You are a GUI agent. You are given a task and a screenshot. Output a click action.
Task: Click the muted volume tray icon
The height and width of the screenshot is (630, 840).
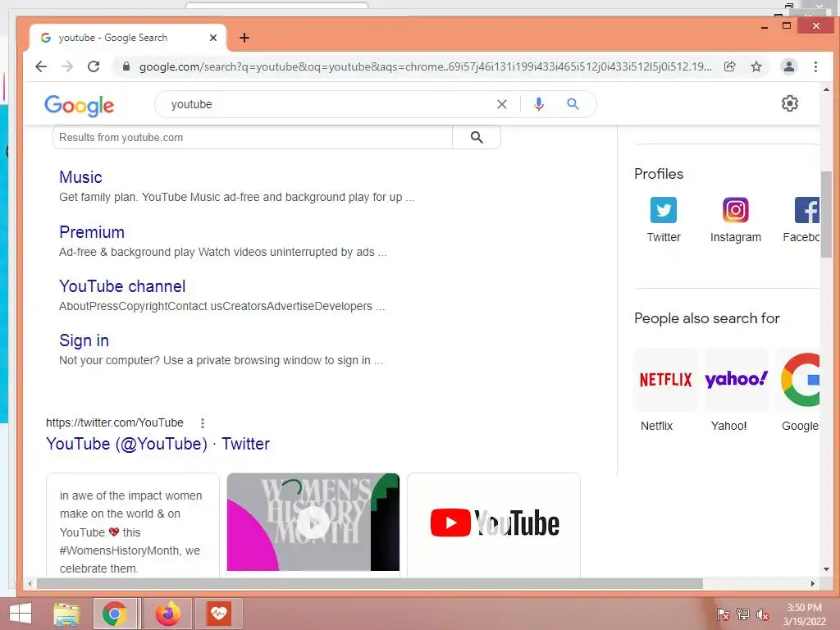(x=763, y=614)
